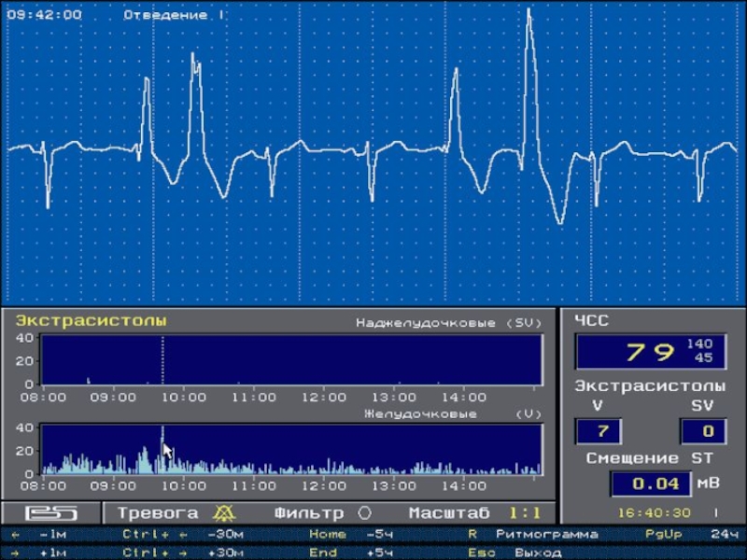Image resolution: width=747 pixels, height=560 pixels.
Task: Click 12:00 on the ventricular histogram axis
Action: (x=323, y=486)
